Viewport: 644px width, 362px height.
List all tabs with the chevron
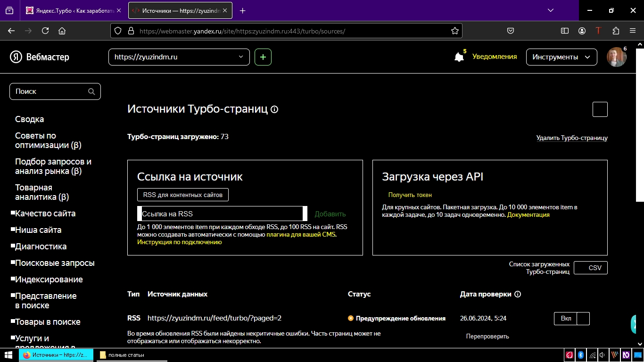click(x=551, y=10)
